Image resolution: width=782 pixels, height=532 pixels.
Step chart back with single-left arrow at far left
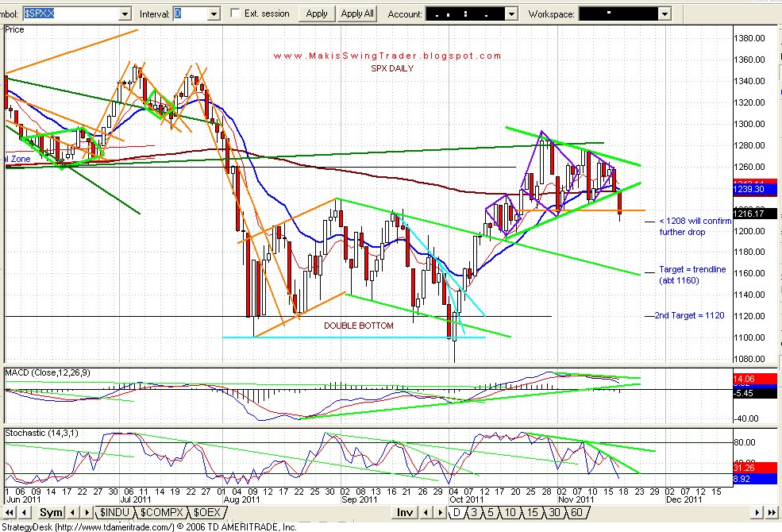click(24, 512)
